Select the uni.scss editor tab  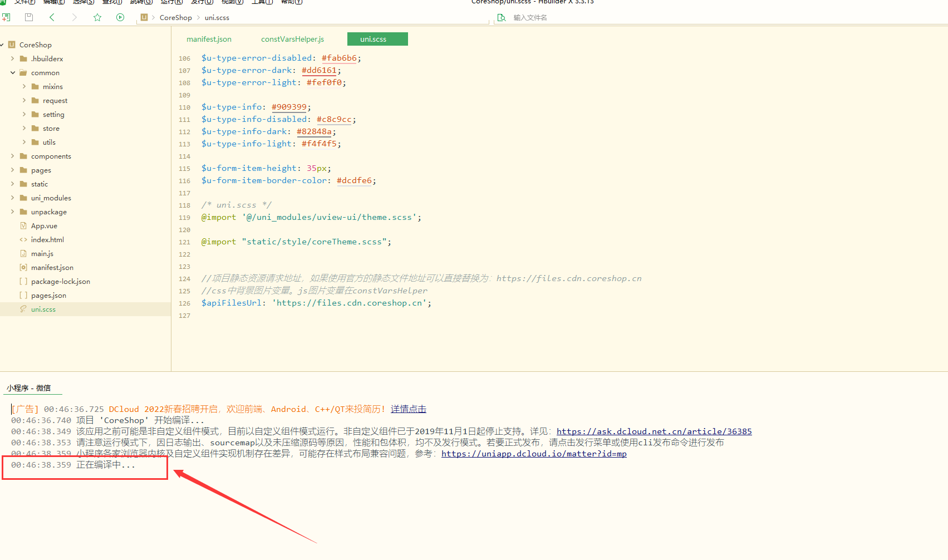(377, 39)
